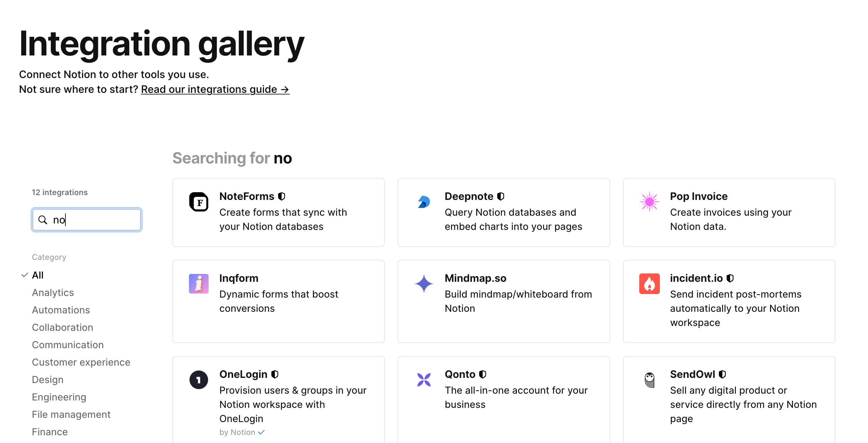868x443 pixels.
Task: Click the Deepnote logo icon
Action: [x=424, y=202]
